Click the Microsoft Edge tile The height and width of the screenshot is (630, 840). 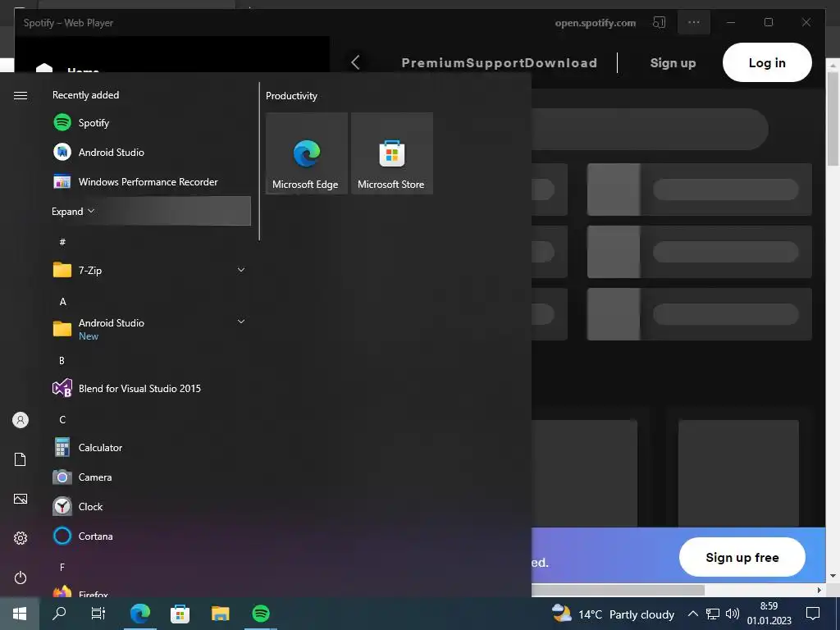point(307,153)
